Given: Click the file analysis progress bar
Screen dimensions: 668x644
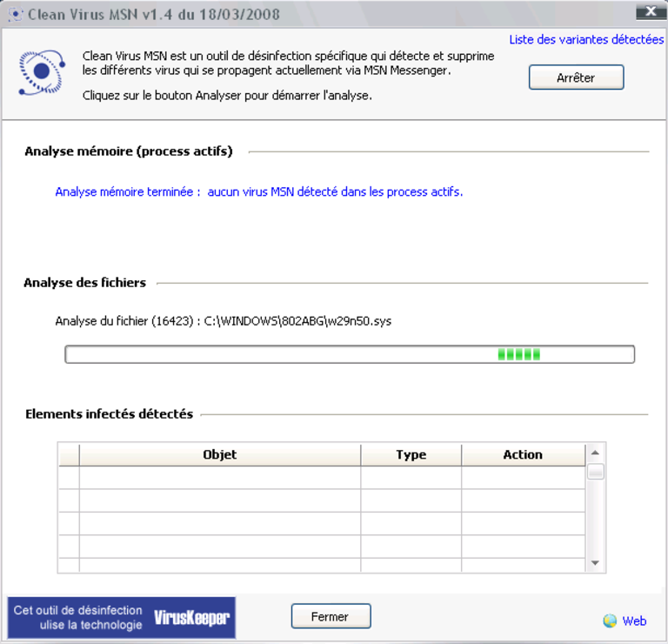Looking at the screenshot, I should click(x=350, y=354).
